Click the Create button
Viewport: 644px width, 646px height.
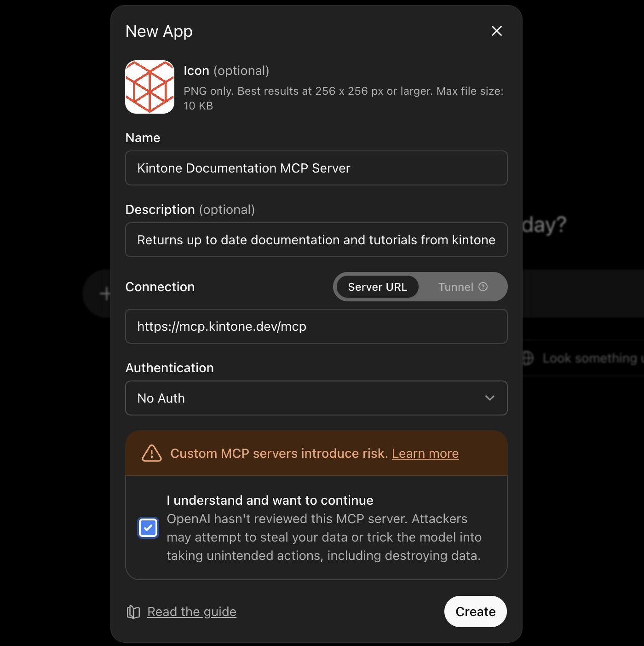pyautogui.click(x=476, y=611)
